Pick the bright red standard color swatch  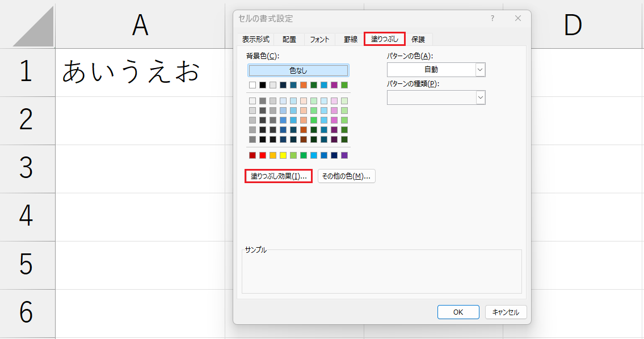(x=263, y=155)
